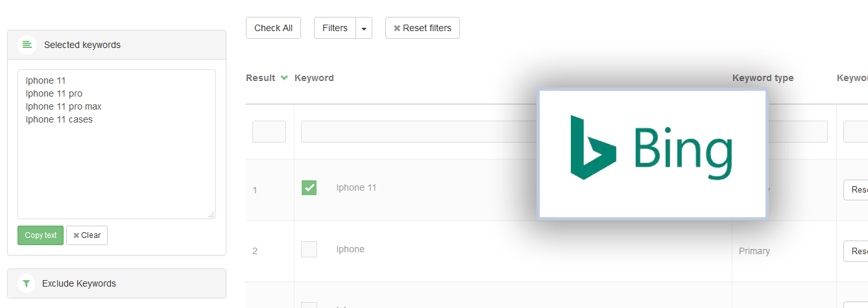Click the Filters button
Screen dimensions: 868x308
pos(335,29)
